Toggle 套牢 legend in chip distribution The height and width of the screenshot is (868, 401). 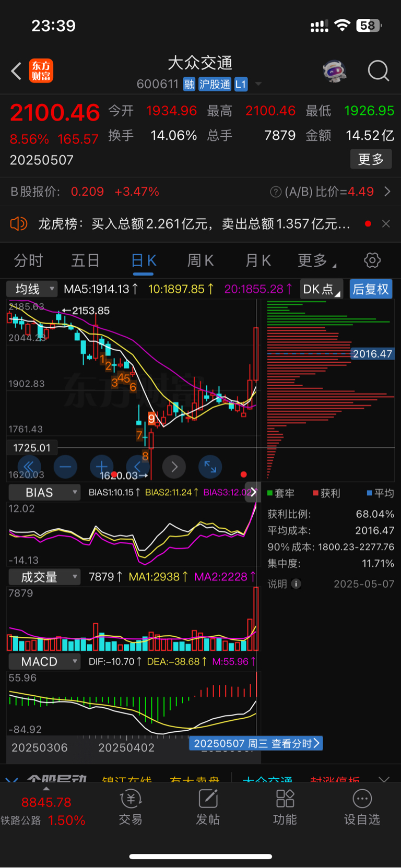tap(281, 493)
